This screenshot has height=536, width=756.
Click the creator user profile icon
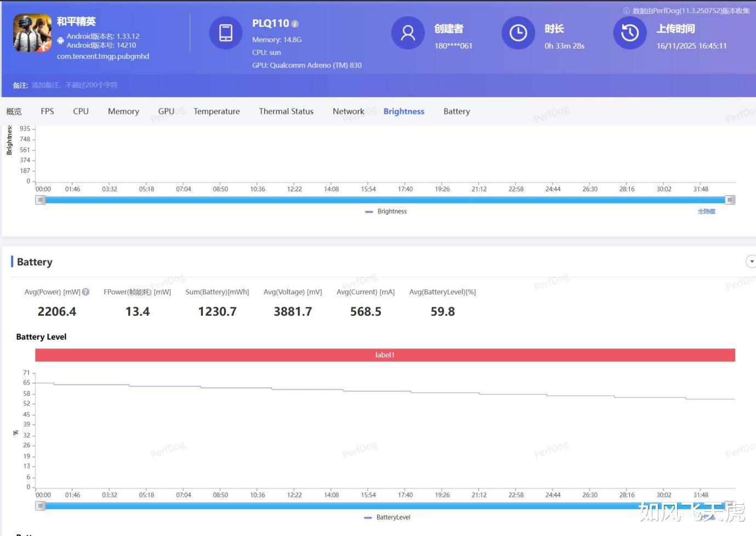407,33
